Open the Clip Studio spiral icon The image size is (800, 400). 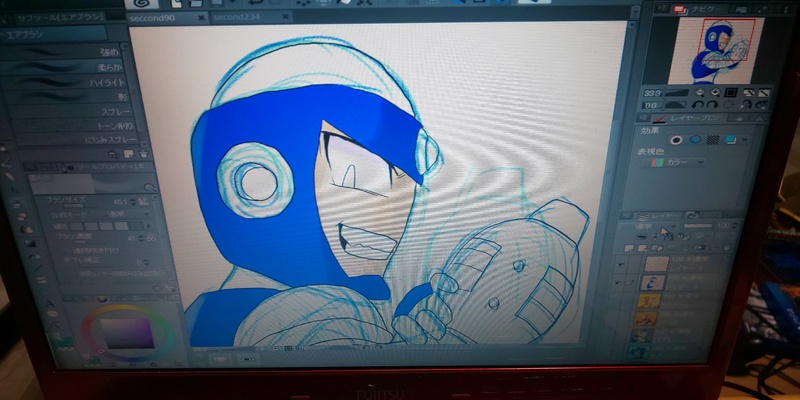pos(141,3)
